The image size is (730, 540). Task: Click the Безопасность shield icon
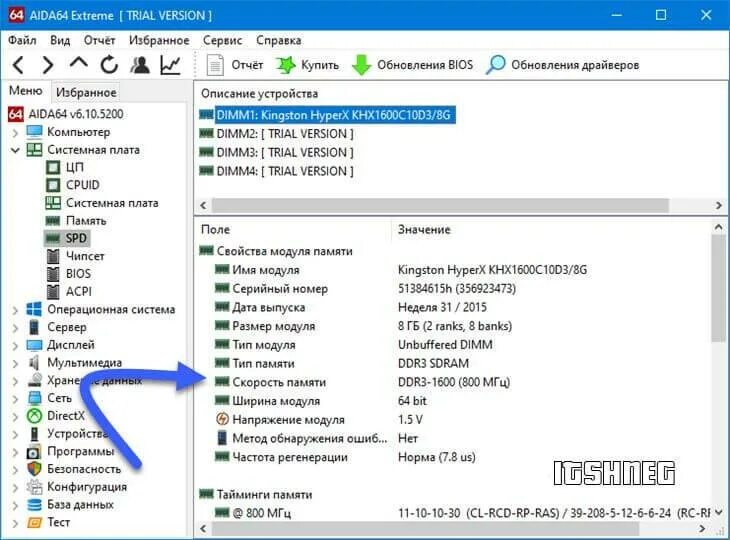34,469
